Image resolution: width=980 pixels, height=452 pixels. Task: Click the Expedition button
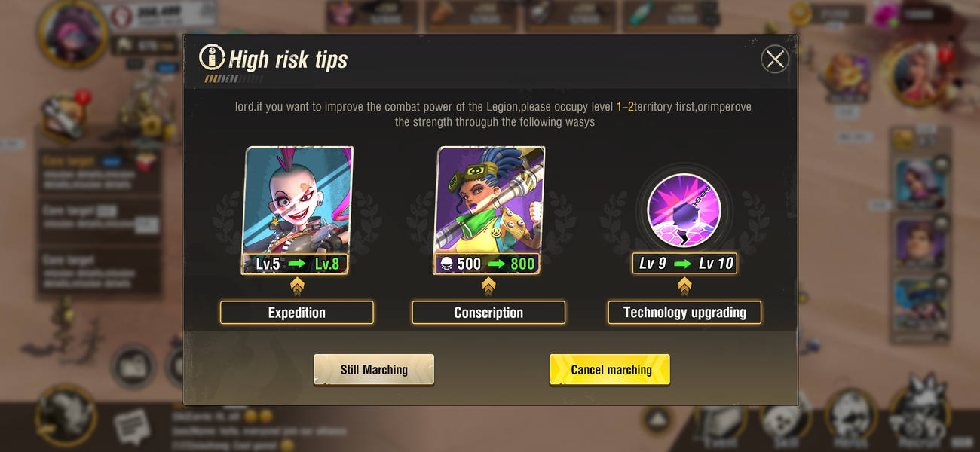(296, 313)
